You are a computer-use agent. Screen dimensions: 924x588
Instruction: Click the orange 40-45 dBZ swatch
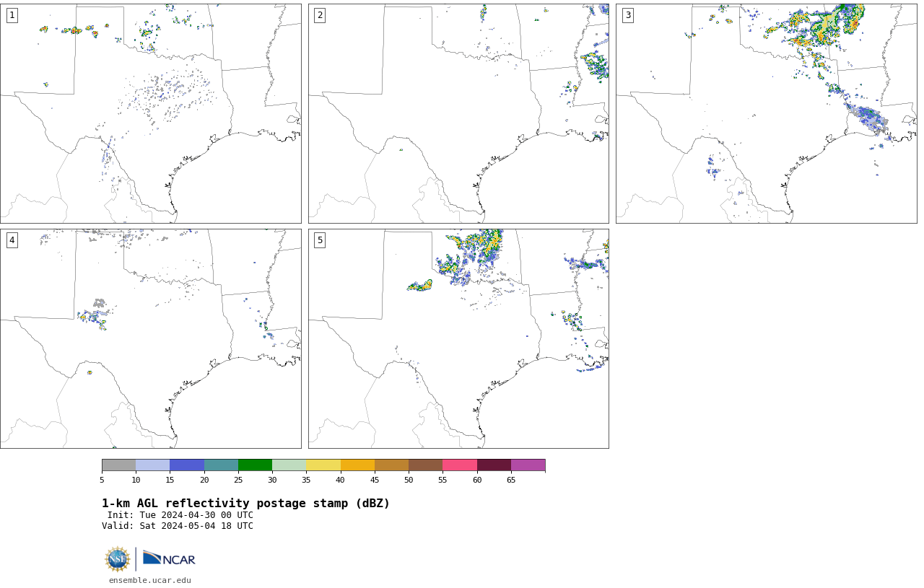point(357,465)
